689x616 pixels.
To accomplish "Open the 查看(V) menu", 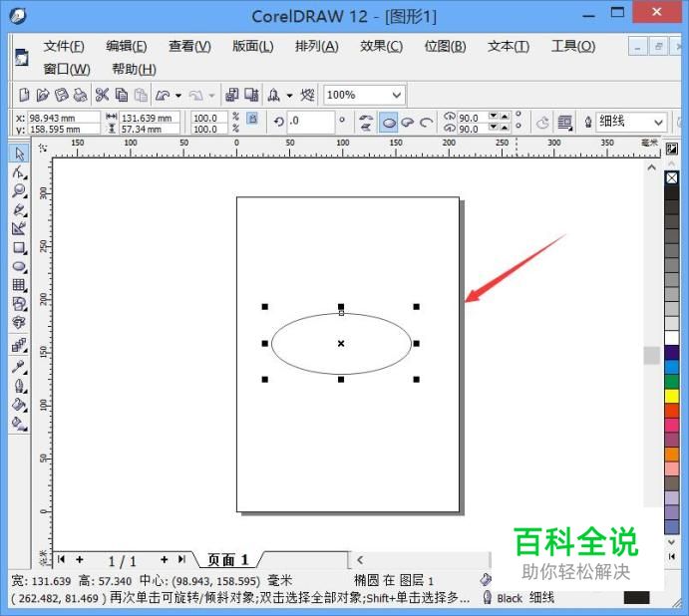I will coord(189,46).
